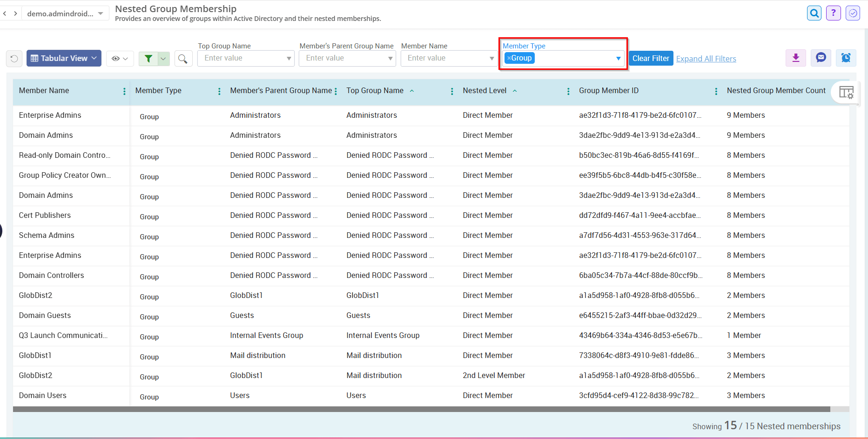Toggle sort order on Nested Level column

coord(514,91)
